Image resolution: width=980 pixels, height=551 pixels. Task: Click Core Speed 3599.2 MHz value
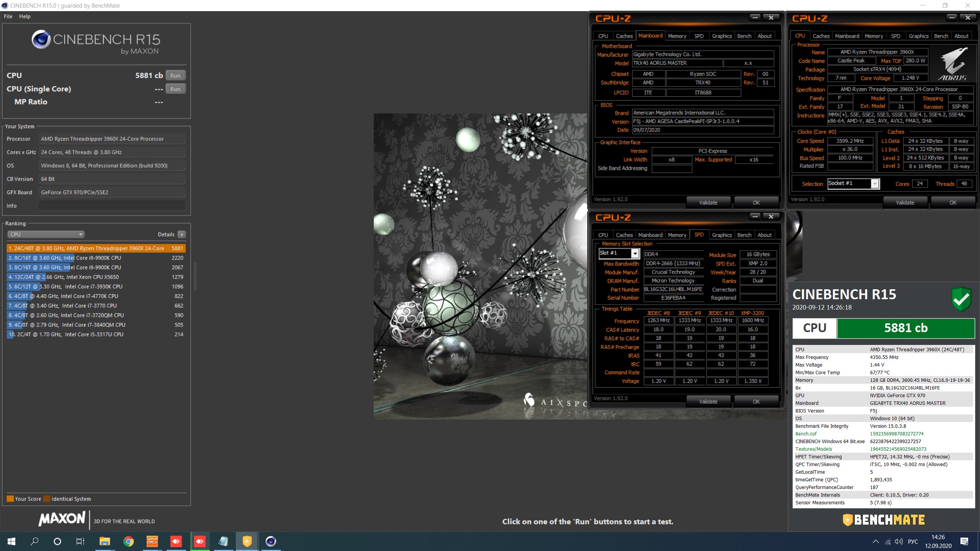[x=850, y=141]
